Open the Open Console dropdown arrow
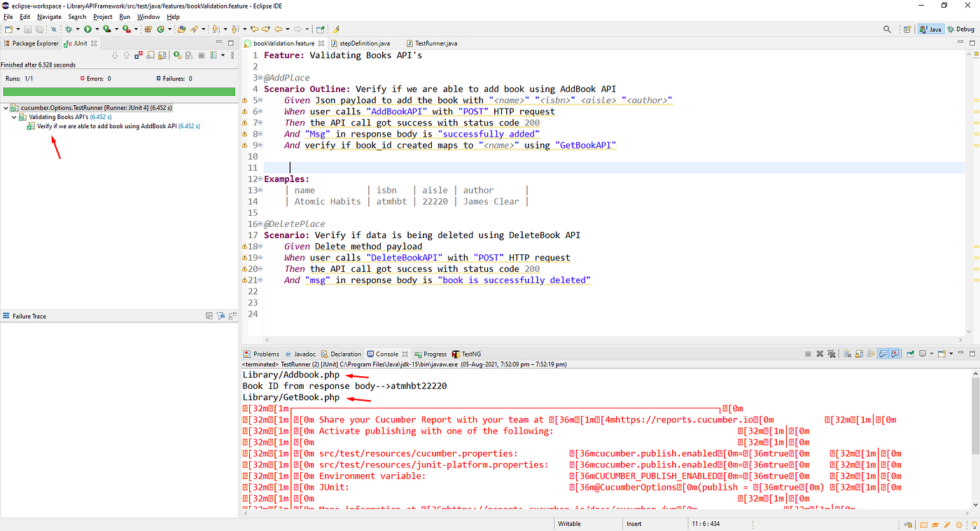The height and width of the screenshot is (531, 980). [x=951, y=354]
